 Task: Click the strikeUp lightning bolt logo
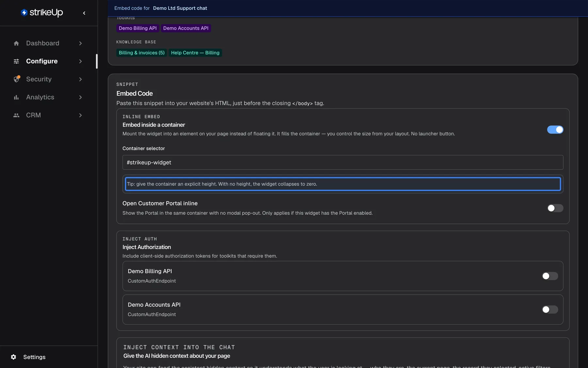click(24, 12)
